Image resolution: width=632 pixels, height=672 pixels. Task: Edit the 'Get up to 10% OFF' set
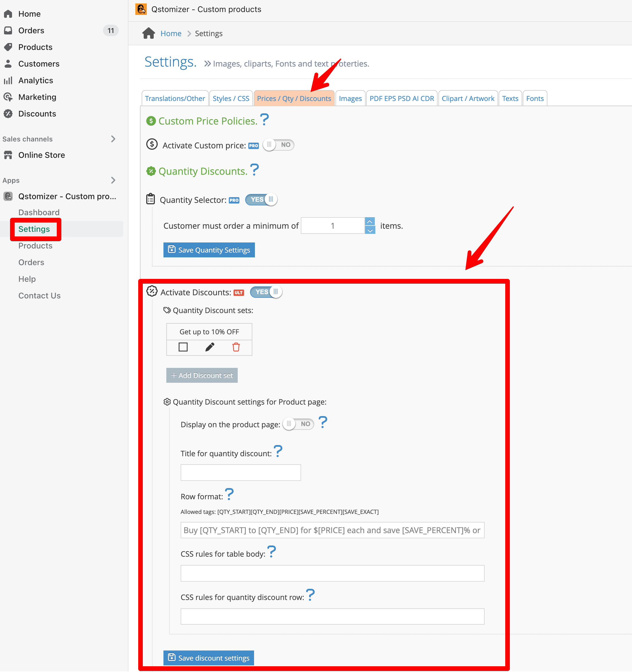(x=210, y=347)
